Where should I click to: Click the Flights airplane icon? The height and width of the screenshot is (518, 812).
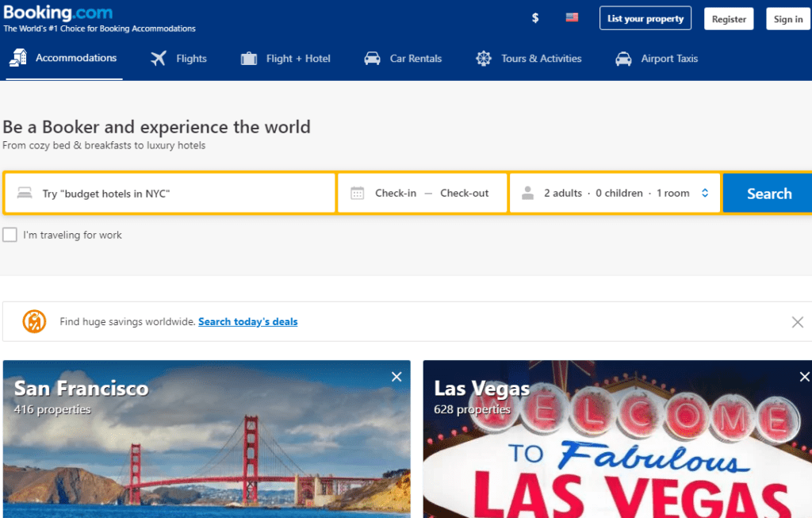tap(159, 59)
